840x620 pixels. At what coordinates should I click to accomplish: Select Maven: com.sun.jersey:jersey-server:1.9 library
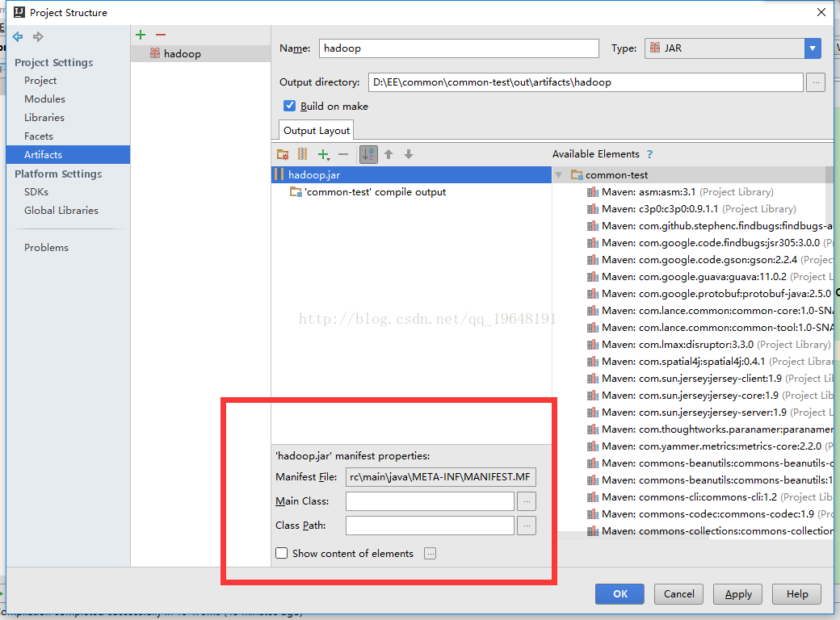tap(709, 413)
